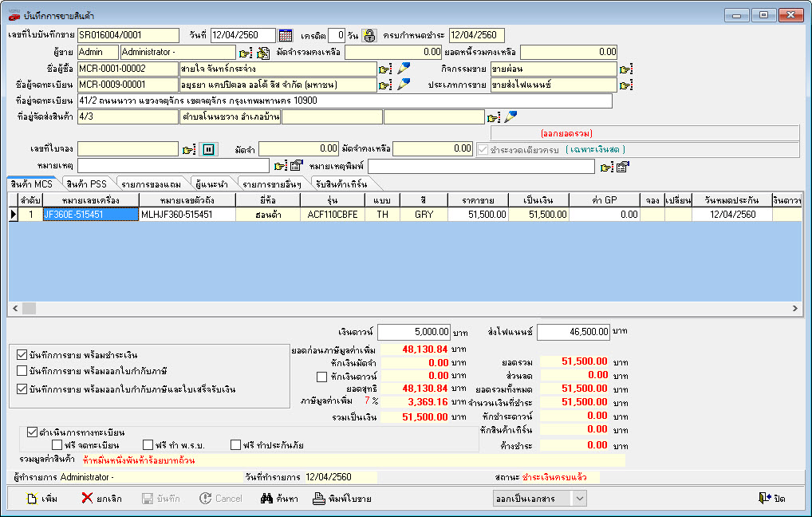Open sales activity lookup icon beside ขายผ่อน
The image size is (812, 517).
[x=625, y=69]
